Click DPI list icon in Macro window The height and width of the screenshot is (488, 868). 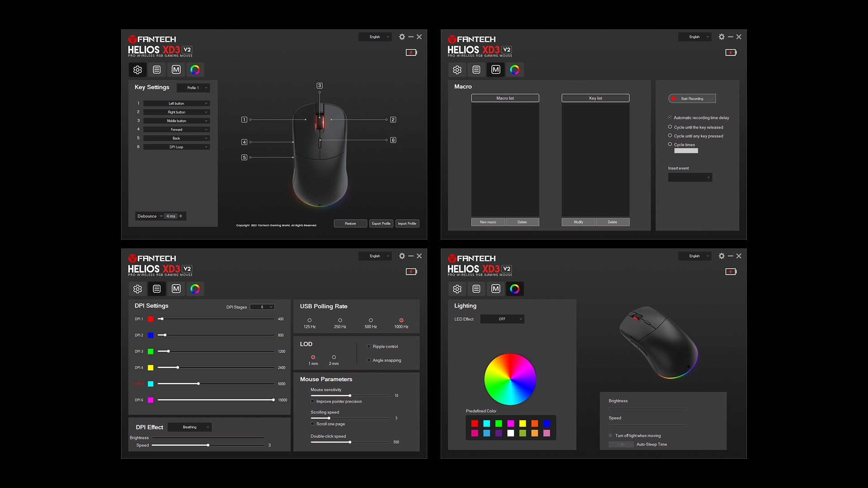(x=476, y=70)
